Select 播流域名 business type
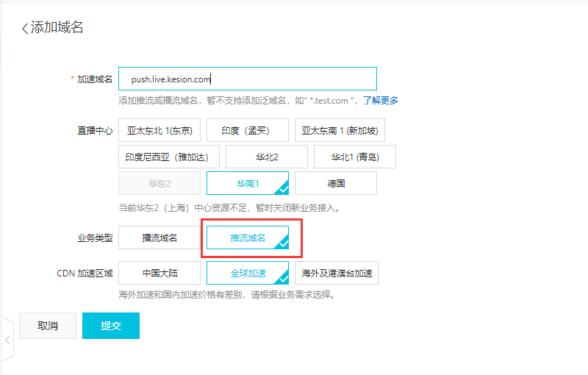Screen dimensions: 588x375 pos(159,238)
